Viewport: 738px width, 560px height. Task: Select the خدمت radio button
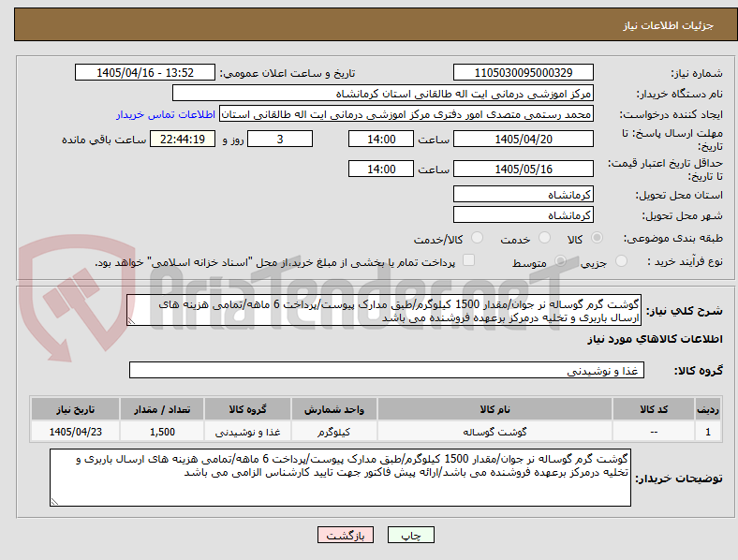(544, 238)
